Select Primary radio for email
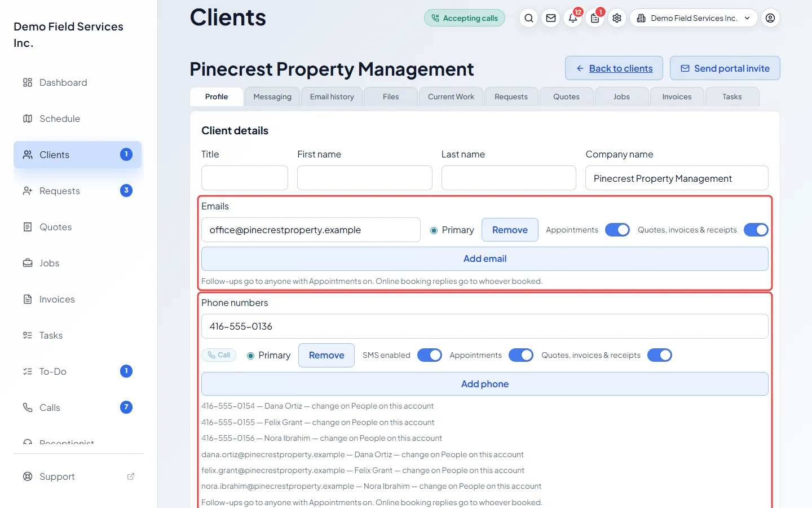 coord(434,230)
